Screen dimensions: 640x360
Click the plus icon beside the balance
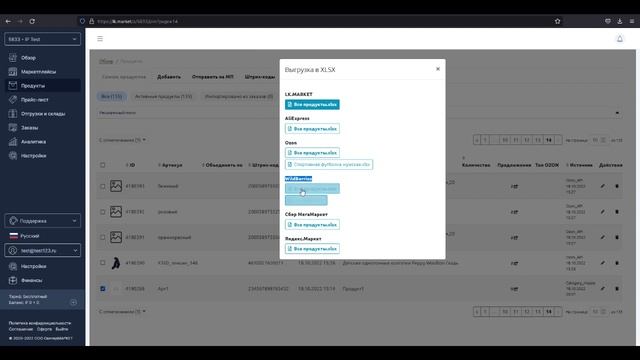coord(73,302)
